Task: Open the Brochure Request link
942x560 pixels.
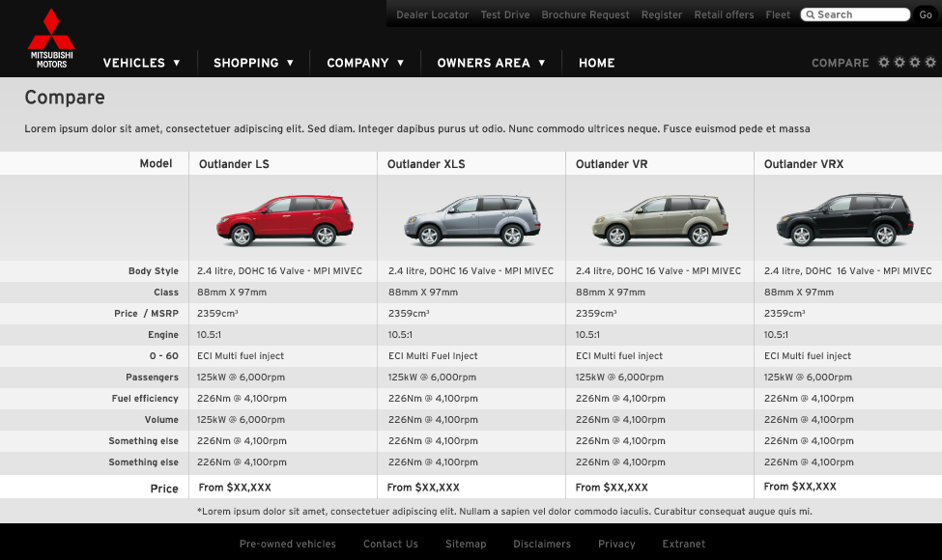Action: coord(585,15)
